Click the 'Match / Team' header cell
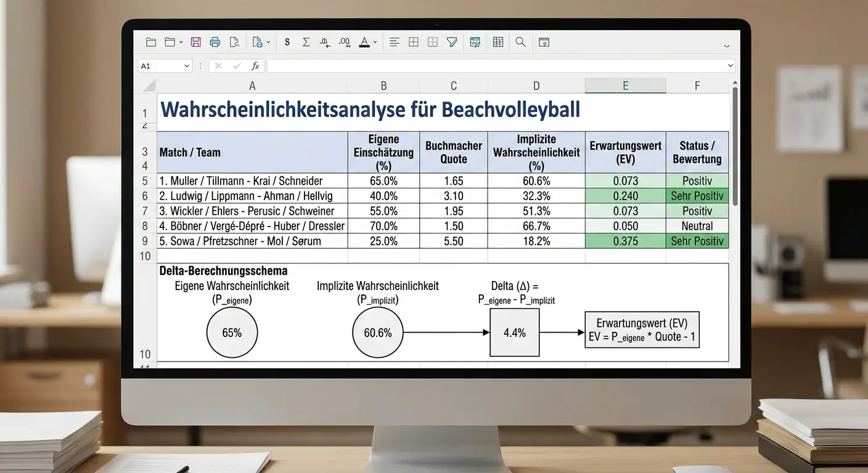This screenshot has height=473, width=868. tap(252, 152)
